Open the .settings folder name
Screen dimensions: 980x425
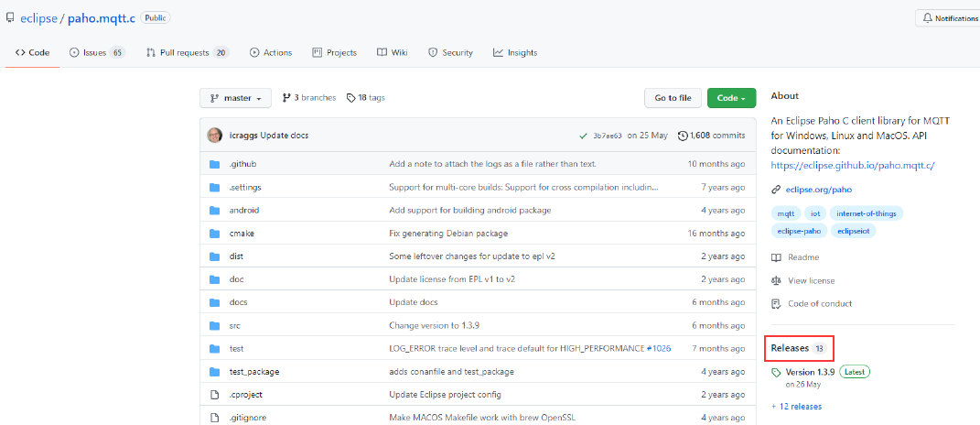tap(245, 187)
